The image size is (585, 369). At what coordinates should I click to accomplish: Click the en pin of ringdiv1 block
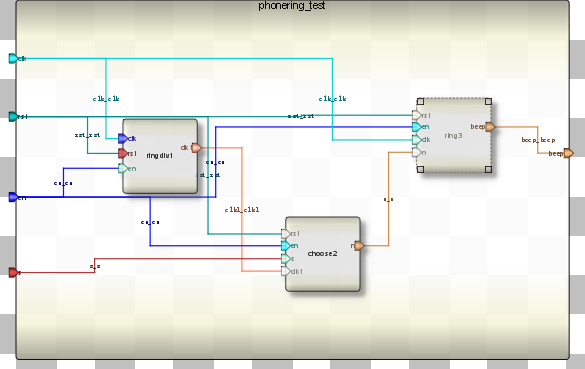click(x=123, y=168)
